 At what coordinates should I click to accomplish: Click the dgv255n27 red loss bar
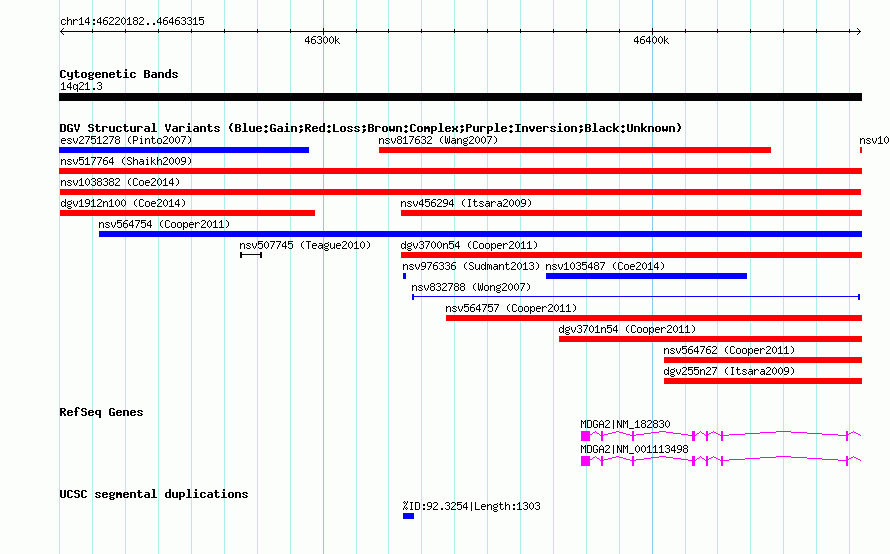[763, 381]
